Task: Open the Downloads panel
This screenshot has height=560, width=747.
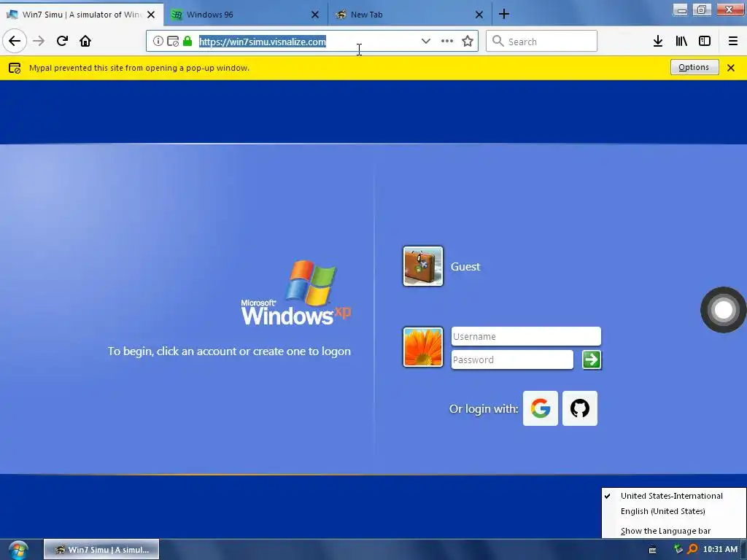Action: coord(657,42)
